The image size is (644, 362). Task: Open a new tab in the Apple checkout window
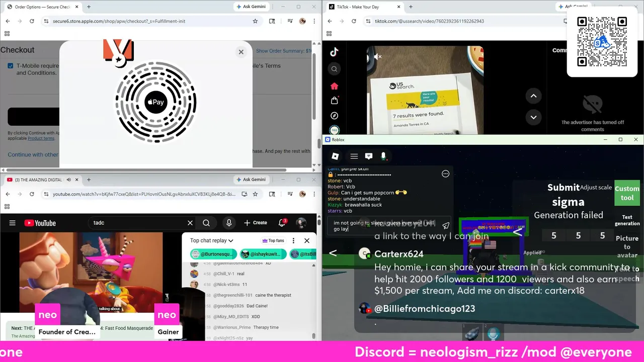pyautogui.click(x=89, y=7)
